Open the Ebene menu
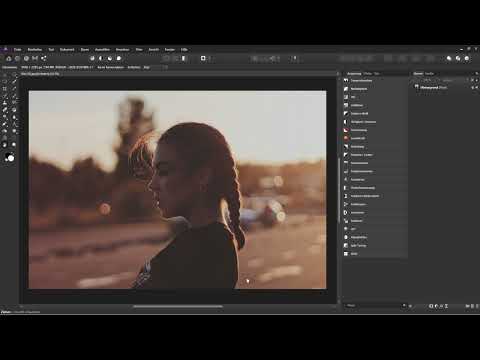 pyautogui.click(x=85, y=50)
